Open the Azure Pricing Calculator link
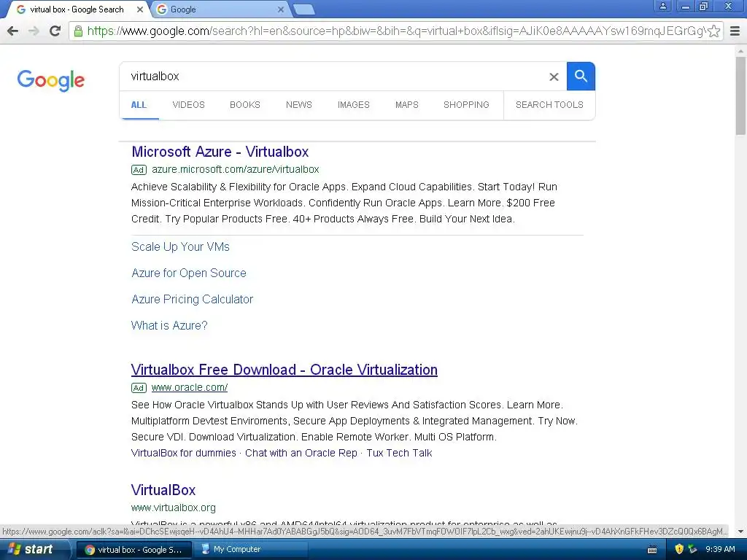This screenshot has height=560, width=747. pos(192,299)
